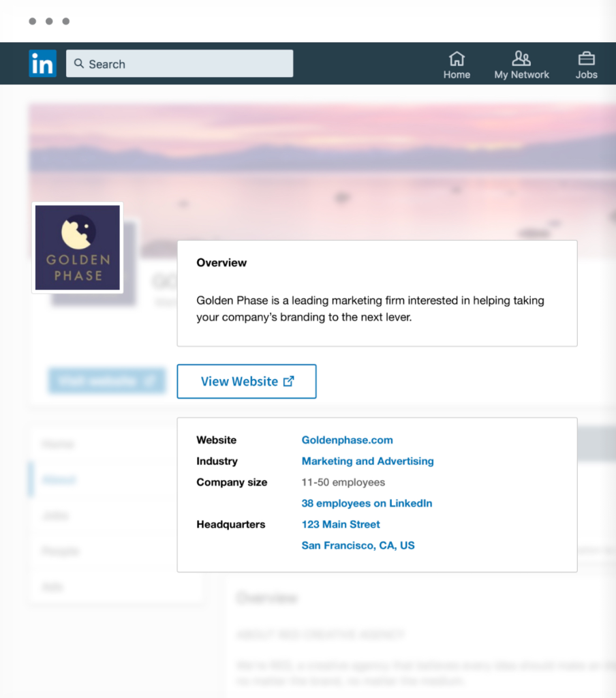The width and height of the screenshot is (616, 698).
Task: Open My Network from the top bar
Action: (x=521, y=65)
